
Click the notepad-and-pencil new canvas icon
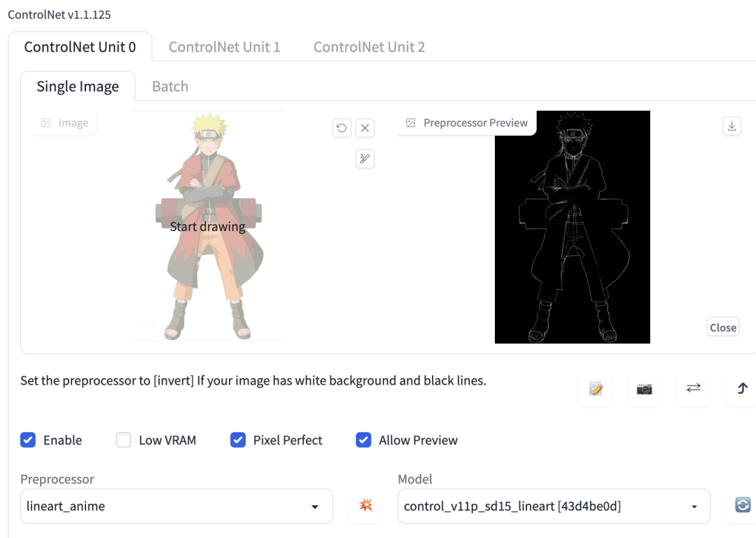tap(596, 388)
